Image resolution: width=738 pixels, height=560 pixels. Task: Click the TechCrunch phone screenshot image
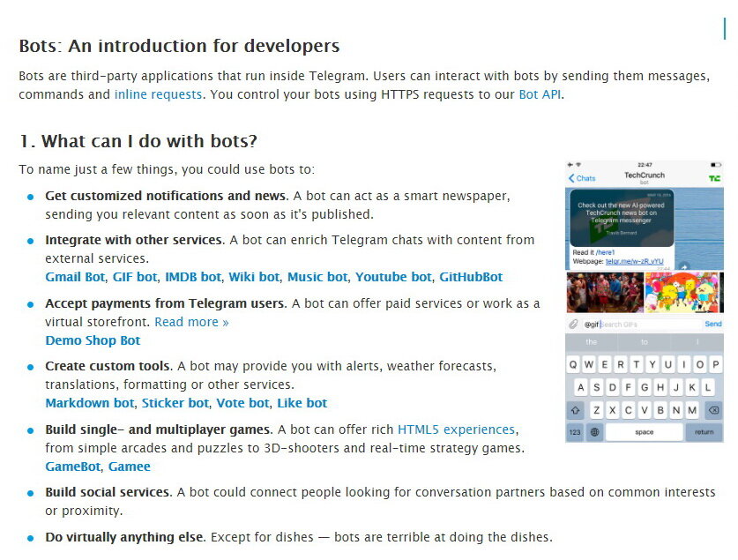coord(645,302)
